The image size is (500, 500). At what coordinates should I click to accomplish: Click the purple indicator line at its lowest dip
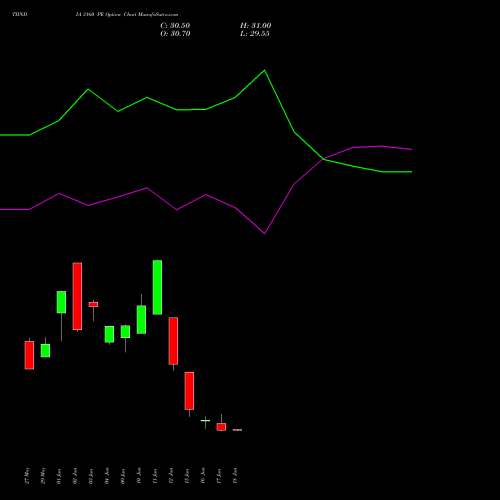(265, 233)
